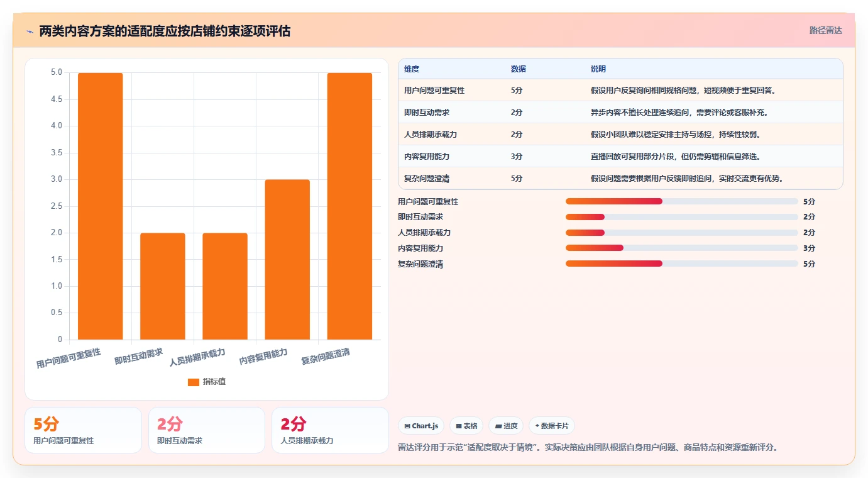This screenshot has height=478, width=868.
Task: Click the 3分 progress value
Action: coord(809,248)
